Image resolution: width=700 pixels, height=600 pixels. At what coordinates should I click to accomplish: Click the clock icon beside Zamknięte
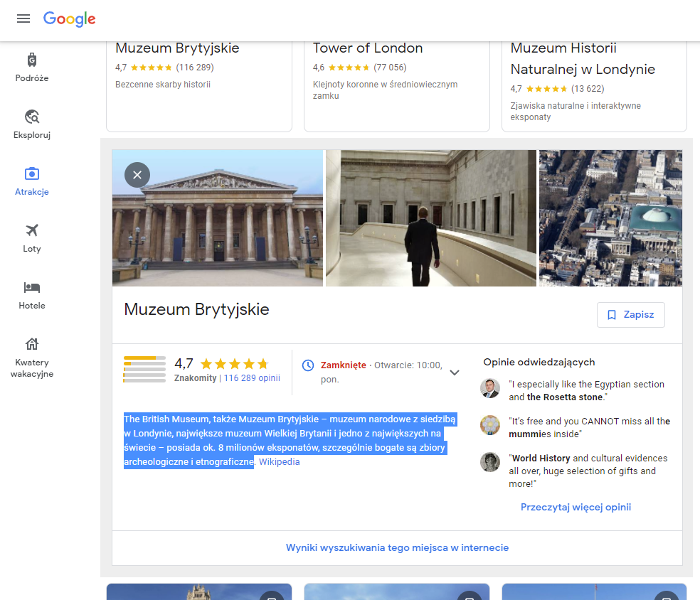[308, 365]
